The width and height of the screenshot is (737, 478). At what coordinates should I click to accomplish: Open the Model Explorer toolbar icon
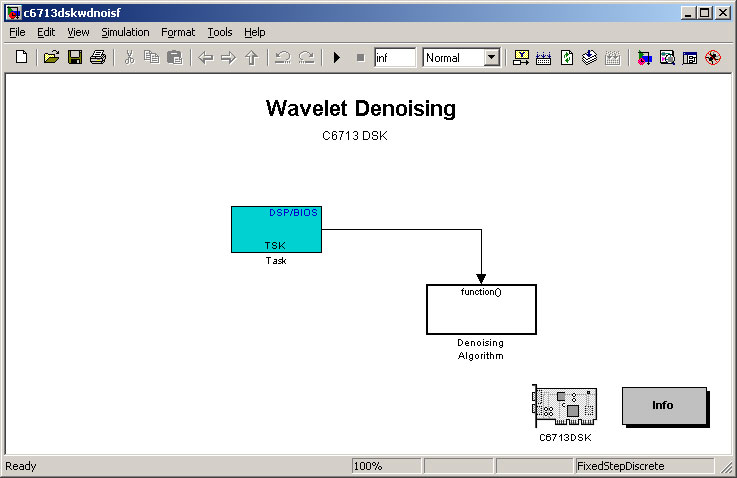click(667, 57)
